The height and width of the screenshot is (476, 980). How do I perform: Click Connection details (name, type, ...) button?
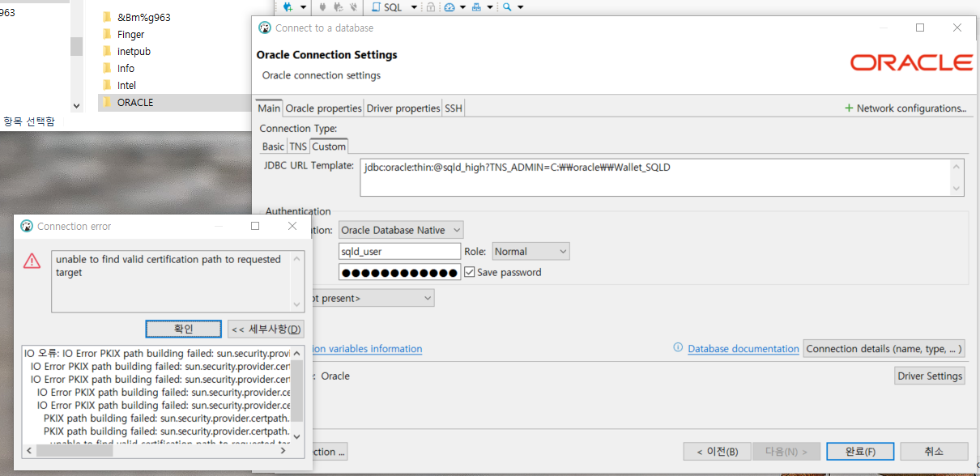[x=884, y=348]
